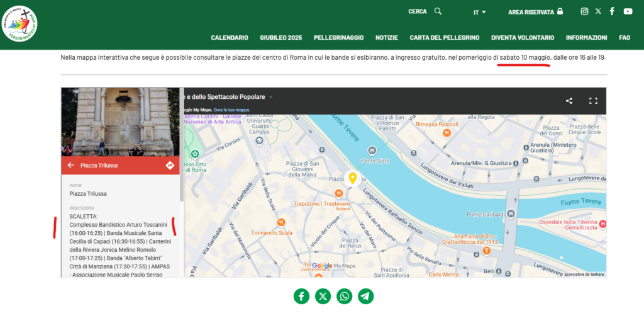Screen dimensions: 644x313
Task: Click the Google My Maps logo
Action: tap(333, 266)
